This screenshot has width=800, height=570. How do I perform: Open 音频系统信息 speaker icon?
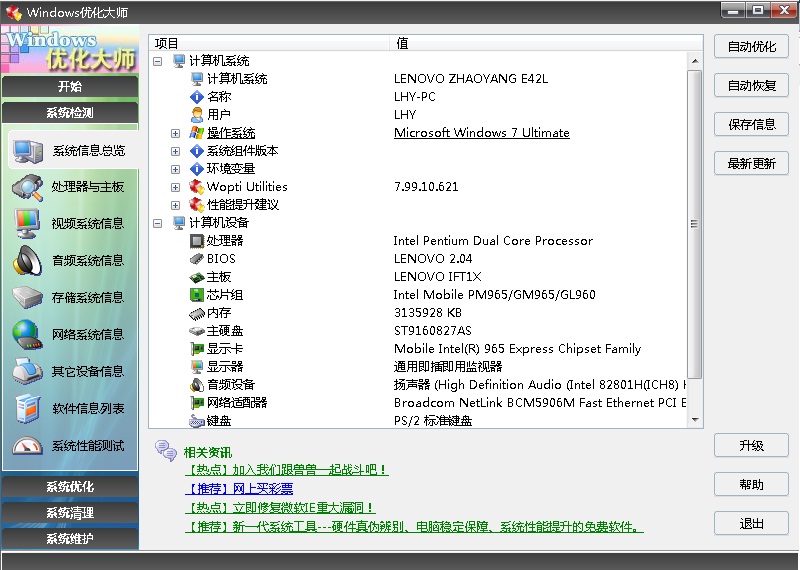point(28,261)
